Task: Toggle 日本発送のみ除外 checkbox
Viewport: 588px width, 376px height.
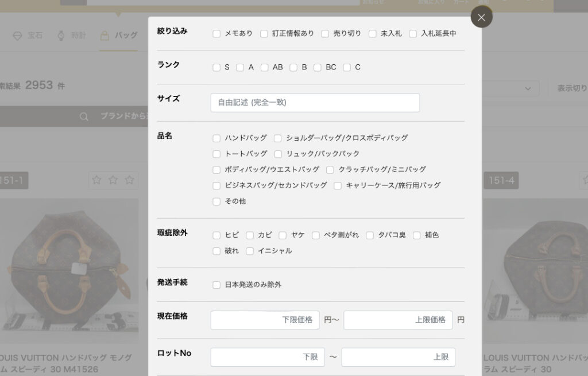Action: (x=216, y=285)
